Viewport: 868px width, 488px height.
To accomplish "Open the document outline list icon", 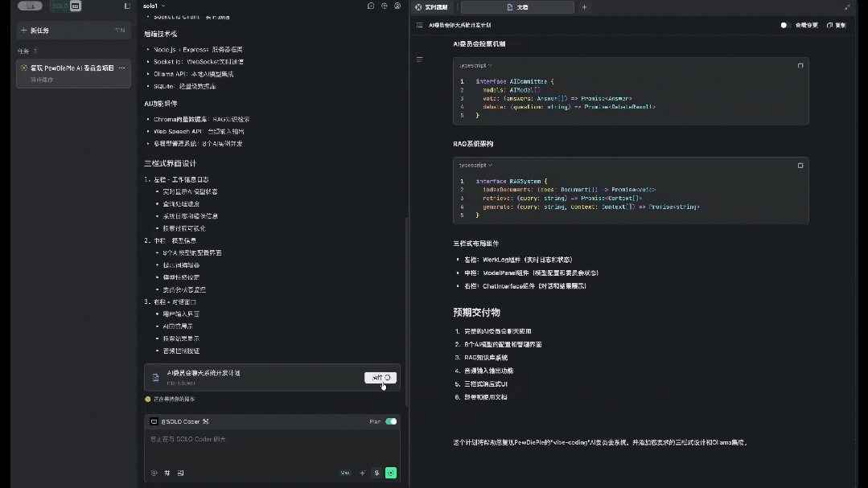I will (x=419, y=25).
